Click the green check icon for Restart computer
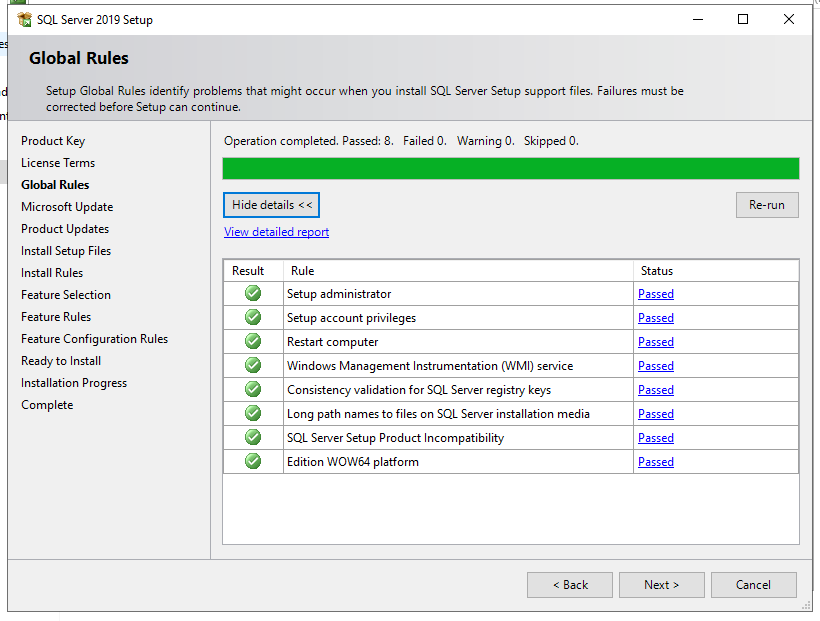 (x=253, y=342)
